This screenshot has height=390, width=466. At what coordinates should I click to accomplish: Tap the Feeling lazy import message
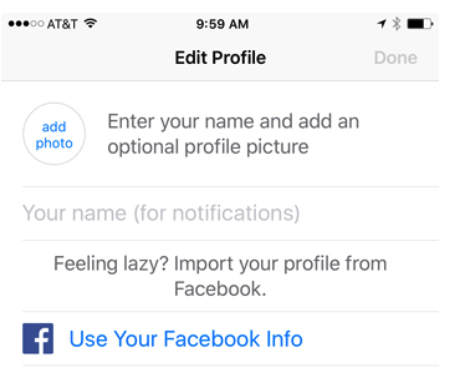(x=220, y=276)
